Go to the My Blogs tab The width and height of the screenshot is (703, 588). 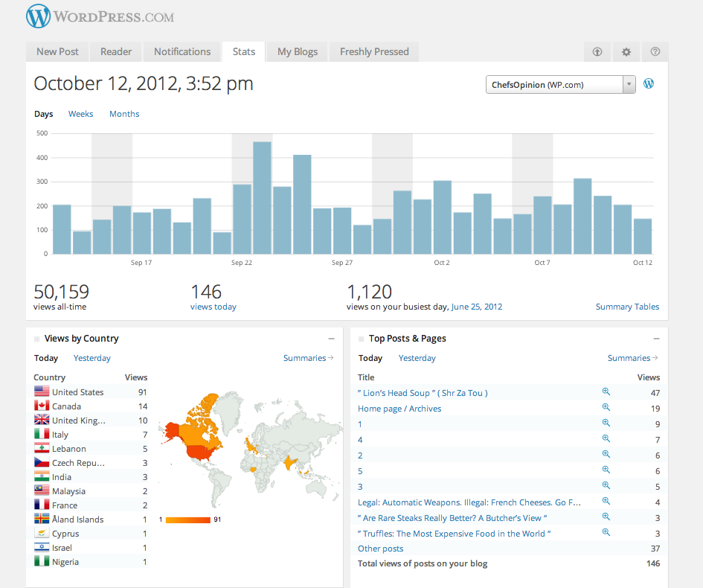298,51
